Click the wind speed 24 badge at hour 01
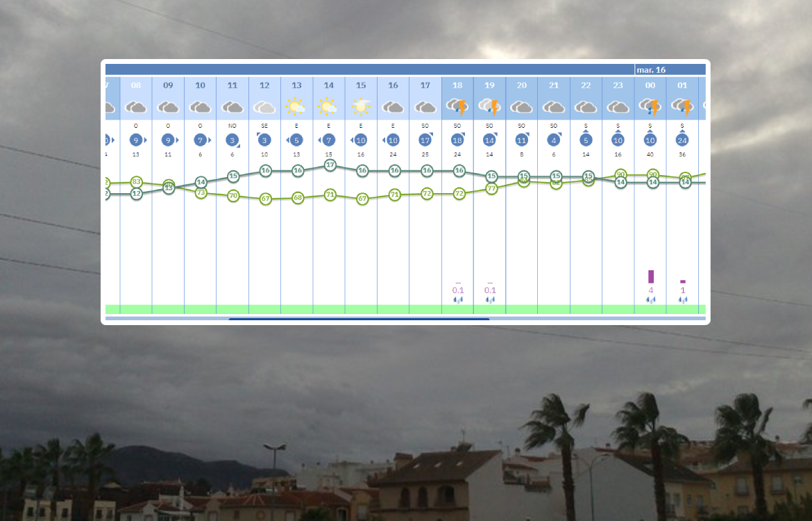This screenshot has height=521, width=812. [683, 140]
